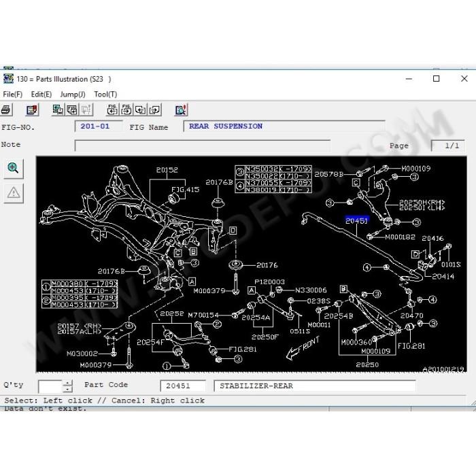
Task: Open the Tool(T) menu
Action: (105, 95)
